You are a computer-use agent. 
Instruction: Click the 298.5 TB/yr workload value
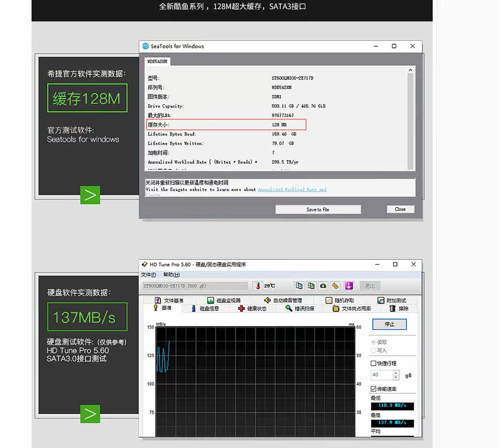285,162
